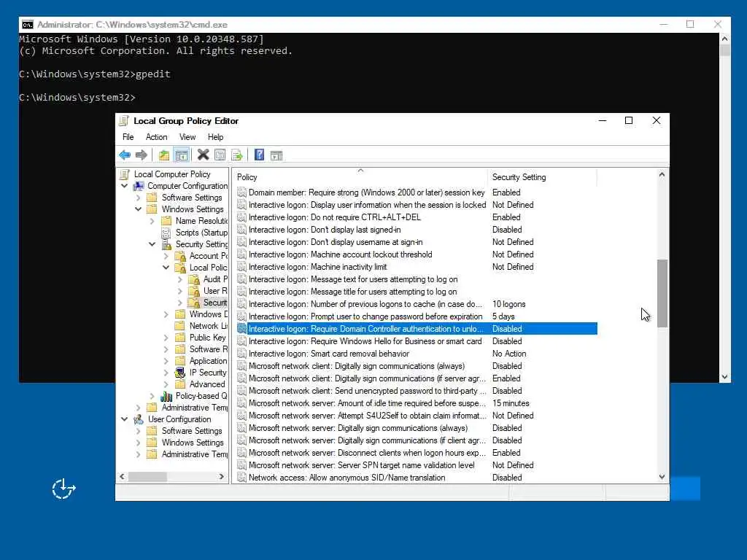
Task: Open the View menu
Action: pos(187,137)
